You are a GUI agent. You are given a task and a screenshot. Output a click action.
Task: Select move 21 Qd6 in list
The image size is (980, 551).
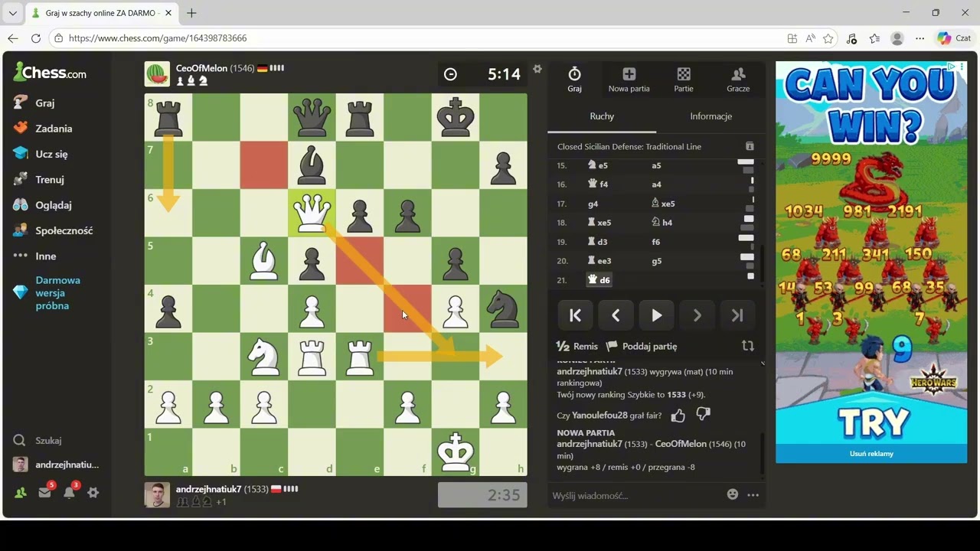599,280
